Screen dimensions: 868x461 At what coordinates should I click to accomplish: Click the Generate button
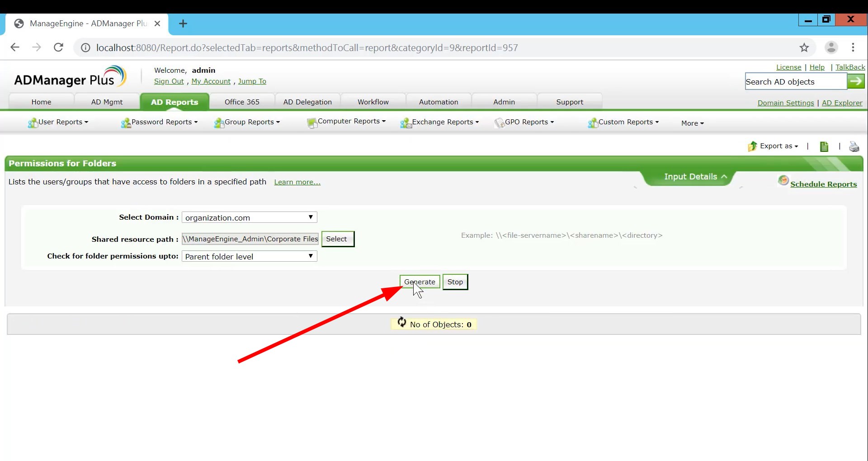(420, 281)
